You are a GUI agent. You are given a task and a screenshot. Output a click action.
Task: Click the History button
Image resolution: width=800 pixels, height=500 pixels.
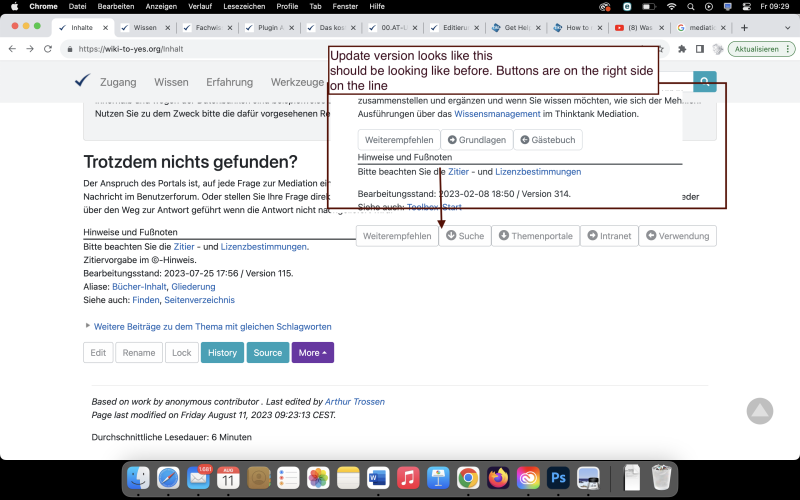222,352
